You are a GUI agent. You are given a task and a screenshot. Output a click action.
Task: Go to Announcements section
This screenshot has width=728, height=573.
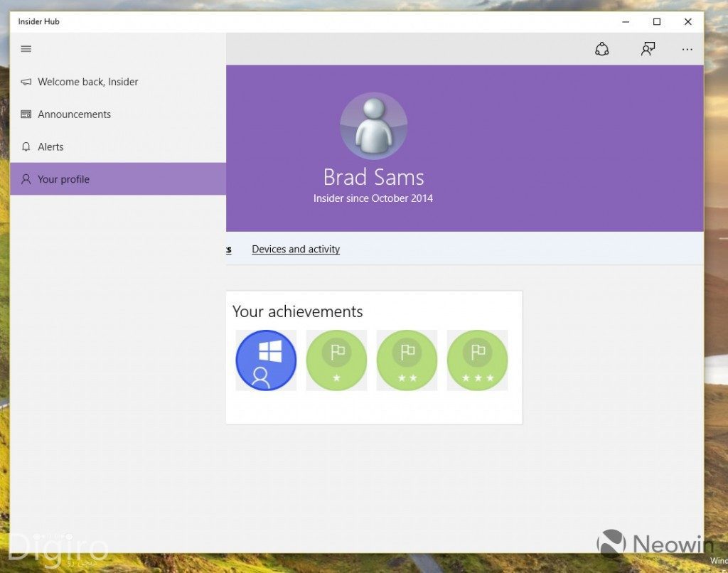coord(118,114)
